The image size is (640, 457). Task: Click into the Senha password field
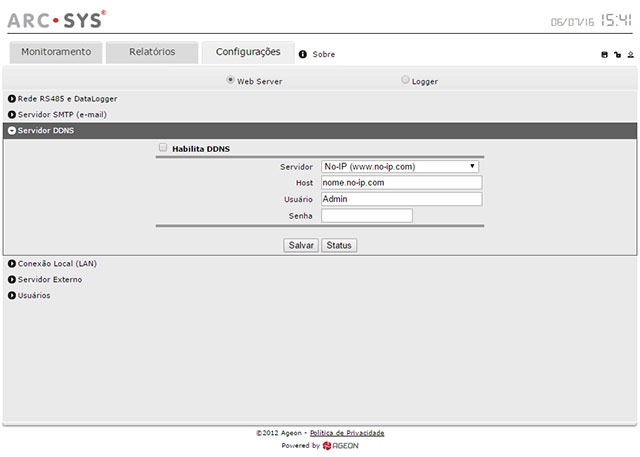367,216
